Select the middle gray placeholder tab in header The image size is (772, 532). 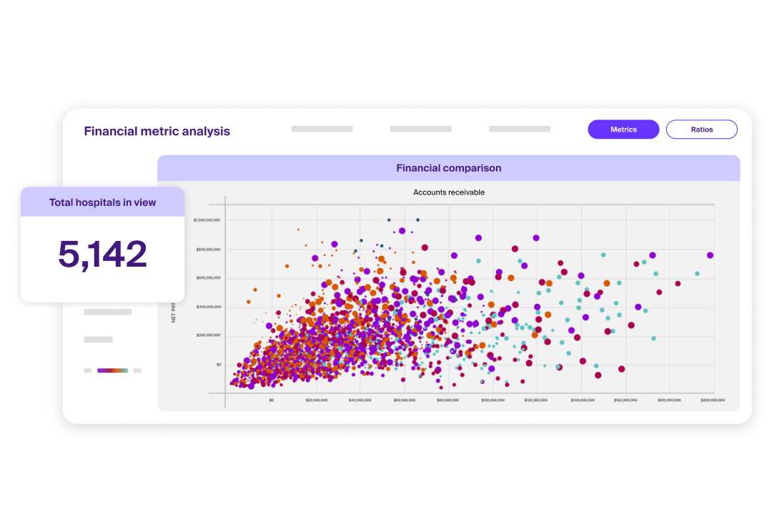tap(420, 129)
